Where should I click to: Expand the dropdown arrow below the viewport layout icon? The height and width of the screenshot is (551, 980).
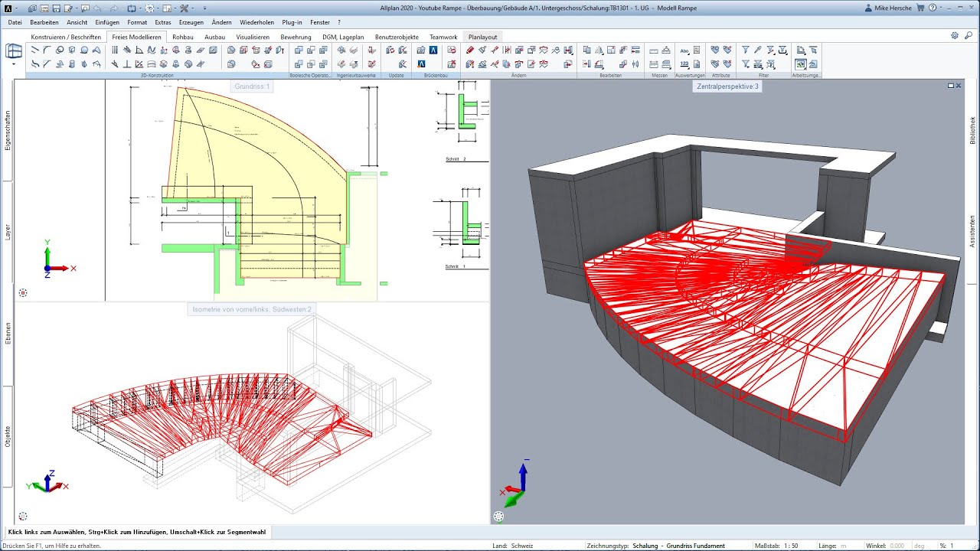point(14,64)
